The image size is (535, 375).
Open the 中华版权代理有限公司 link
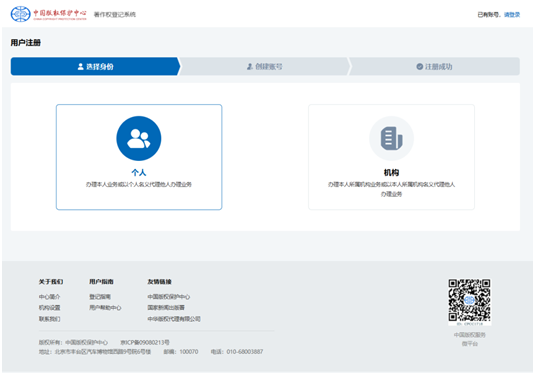click(174, 319)
